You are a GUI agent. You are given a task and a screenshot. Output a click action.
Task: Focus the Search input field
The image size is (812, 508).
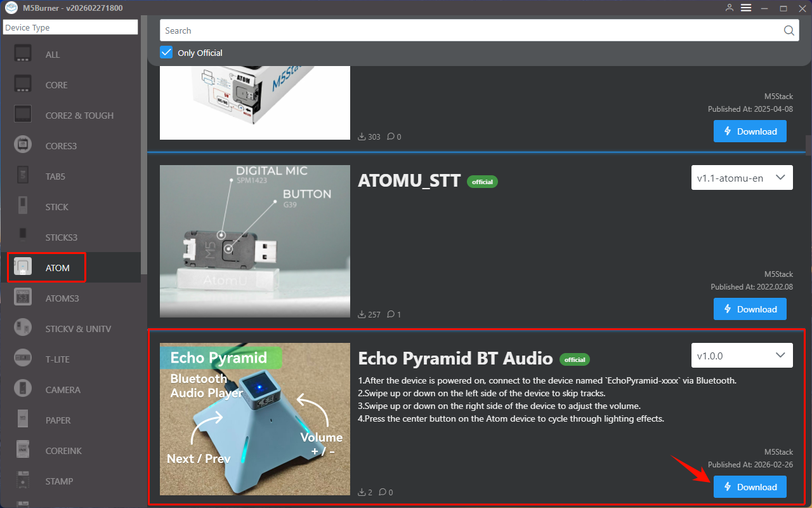469,30
